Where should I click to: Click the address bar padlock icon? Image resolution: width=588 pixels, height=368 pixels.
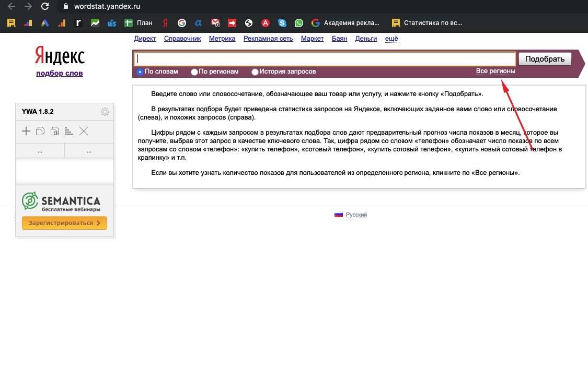pyautogui.click(x=66, y=6)
